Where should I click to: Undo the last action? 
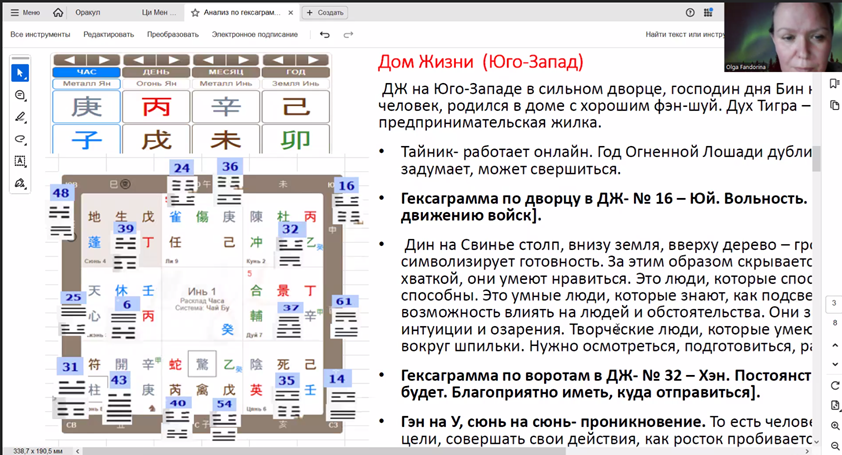(x=324, y=34)
